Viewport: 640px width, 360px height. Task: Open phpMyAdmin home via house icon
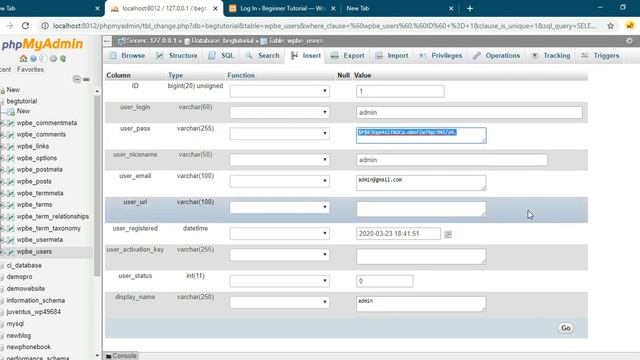[23, 58]
